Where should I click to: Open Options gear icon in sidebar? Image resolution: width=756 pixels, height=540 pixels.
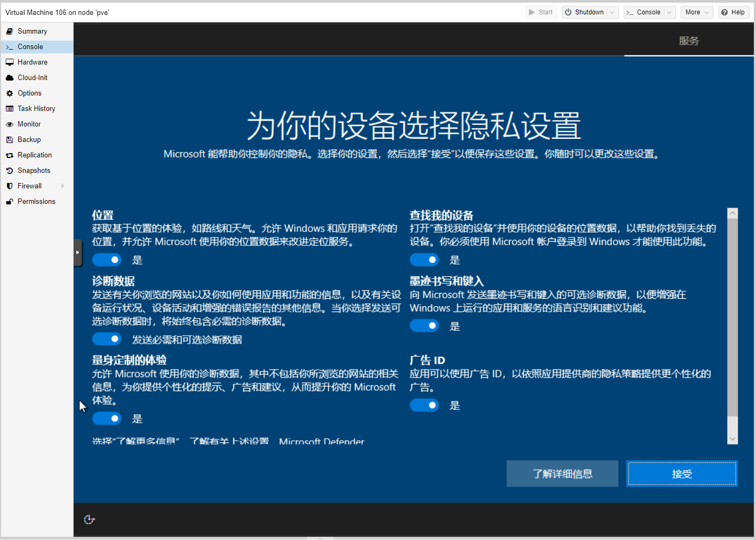10,93
